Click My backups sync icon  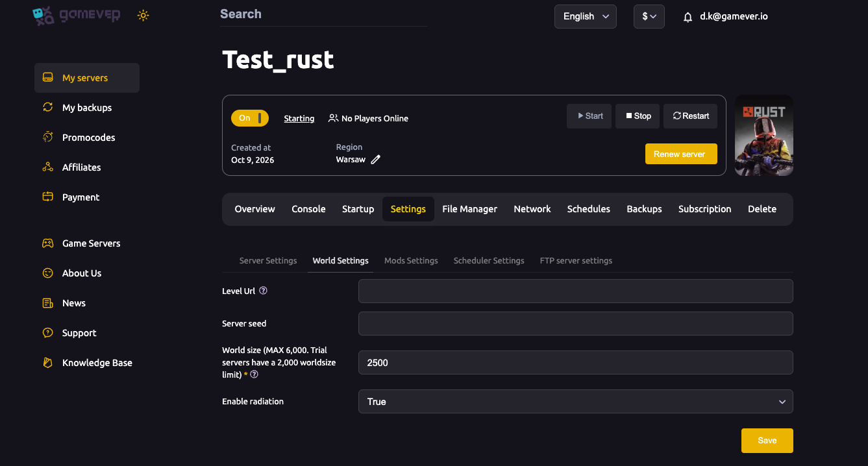click(x=47, y=108)
